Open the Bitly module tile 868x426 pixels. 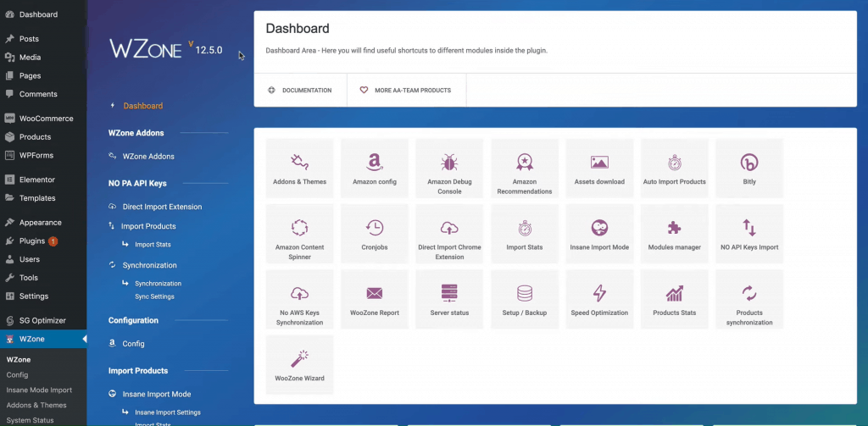[749, 168]
